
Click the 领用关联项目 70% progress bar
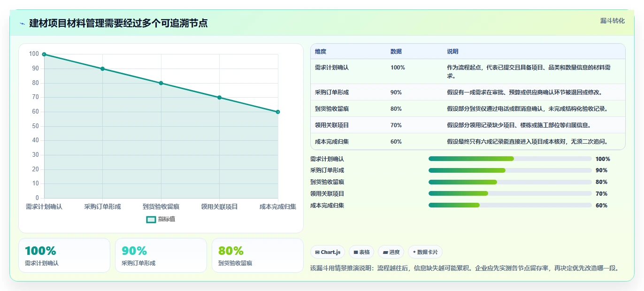510,193
